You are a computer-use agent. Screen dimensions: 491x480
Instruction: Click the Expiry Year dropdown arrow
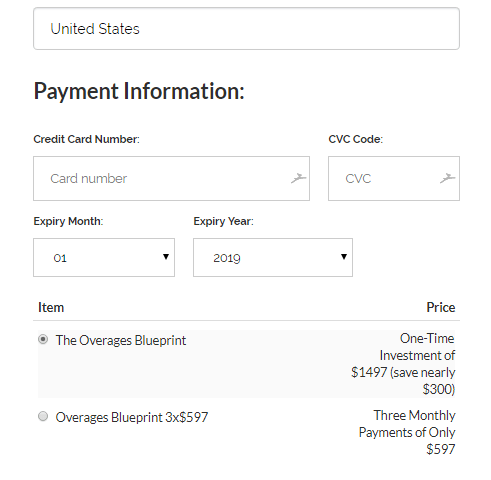[x=344, y=257]
